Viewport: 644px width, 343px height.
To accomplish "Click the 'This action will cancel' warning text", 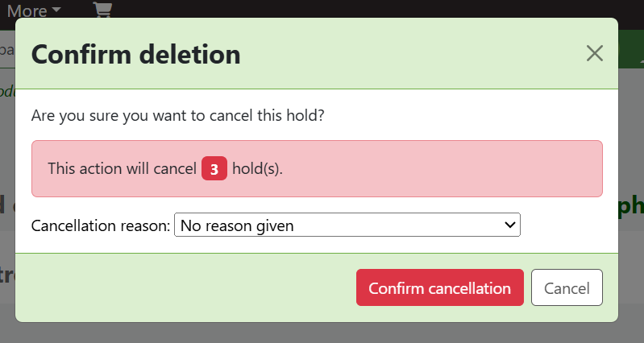I will point(122,169).
